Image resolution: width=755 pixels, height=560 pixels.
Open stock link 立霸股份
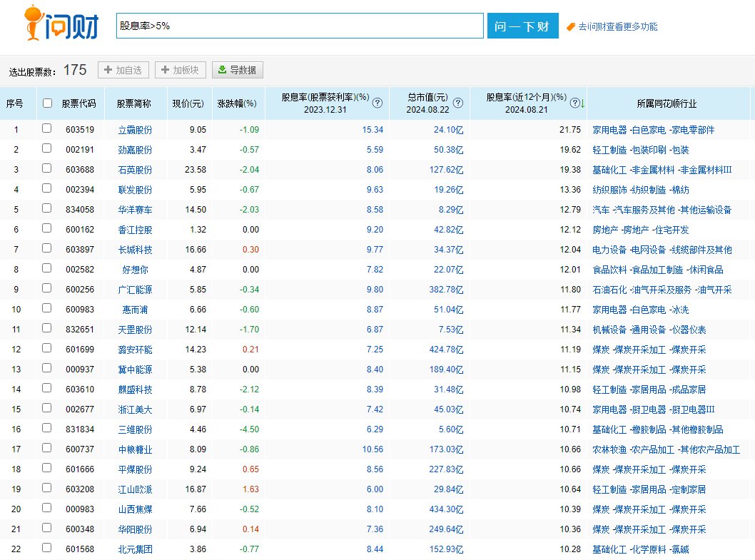[x=136, y=130]
